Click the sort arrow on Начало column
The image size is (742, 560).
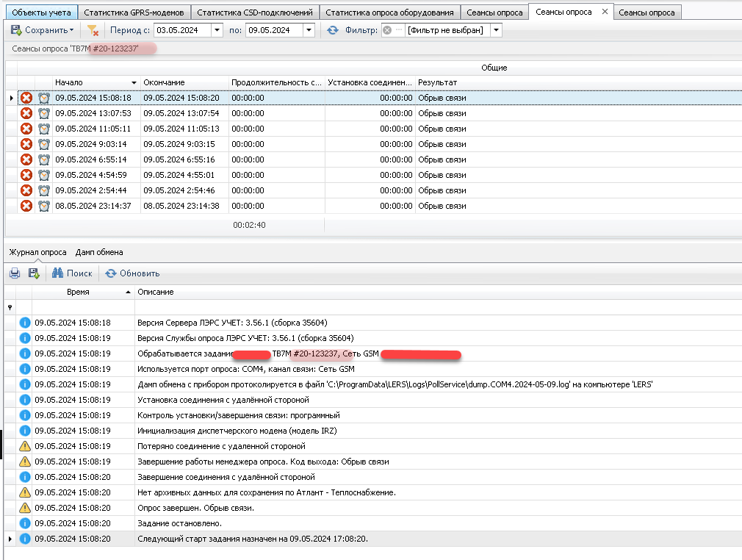tap(134, 83)
